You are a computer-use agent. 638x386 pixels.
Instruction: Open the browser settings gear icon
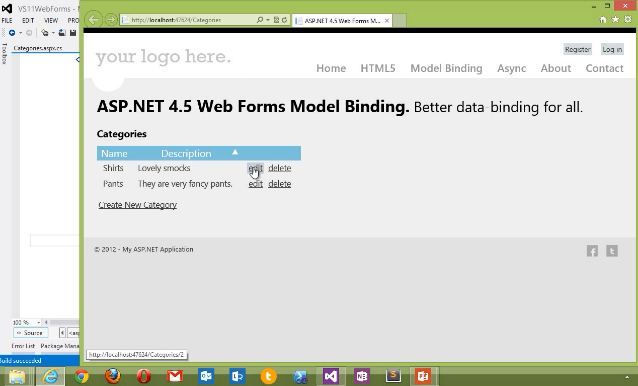(628, 19)
